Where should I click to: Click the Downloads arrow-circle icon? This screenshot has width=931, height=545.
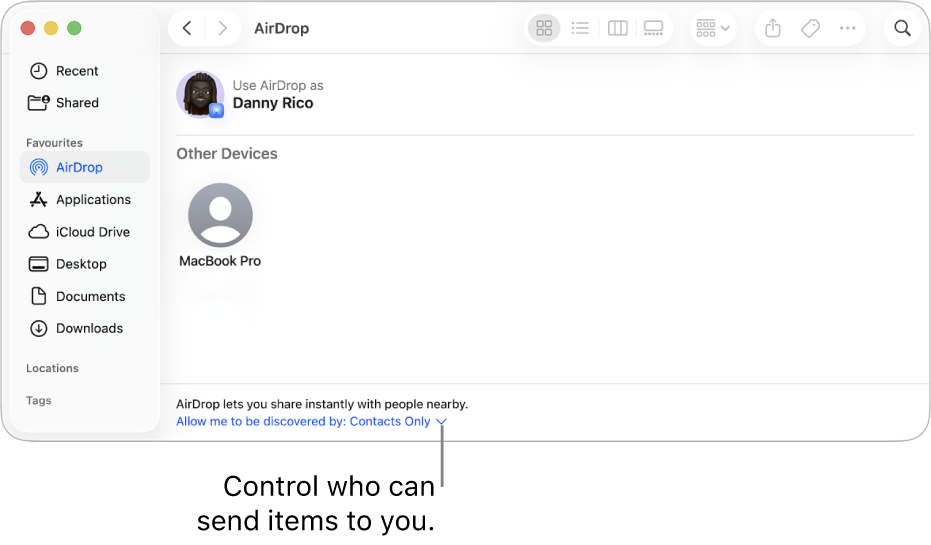pyautogui.click(x=39, y=328)
